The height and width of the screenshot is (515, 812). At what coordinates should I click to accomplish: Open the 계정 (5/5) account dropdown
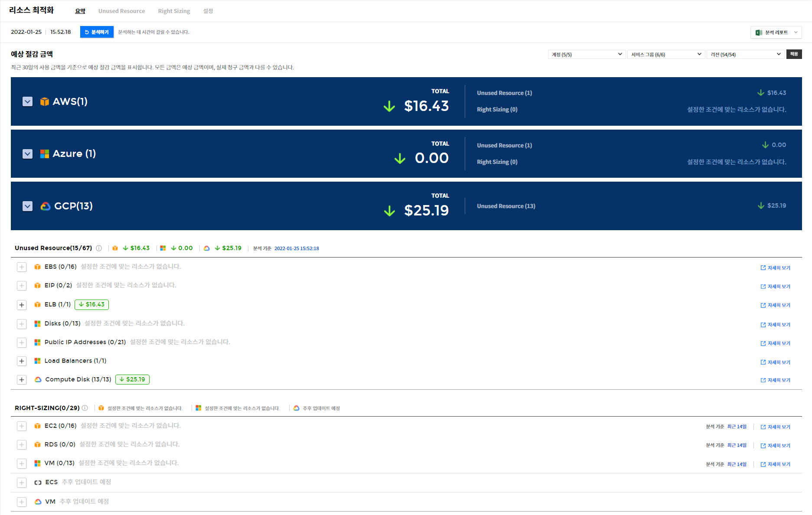click(587, 54)
